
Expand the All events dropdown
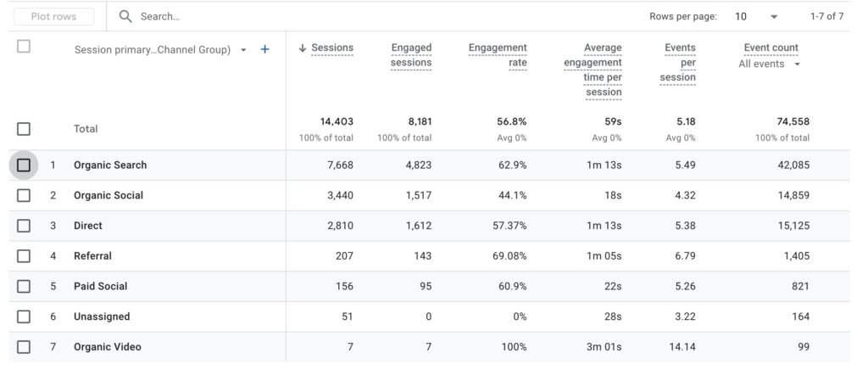[770, 64]
